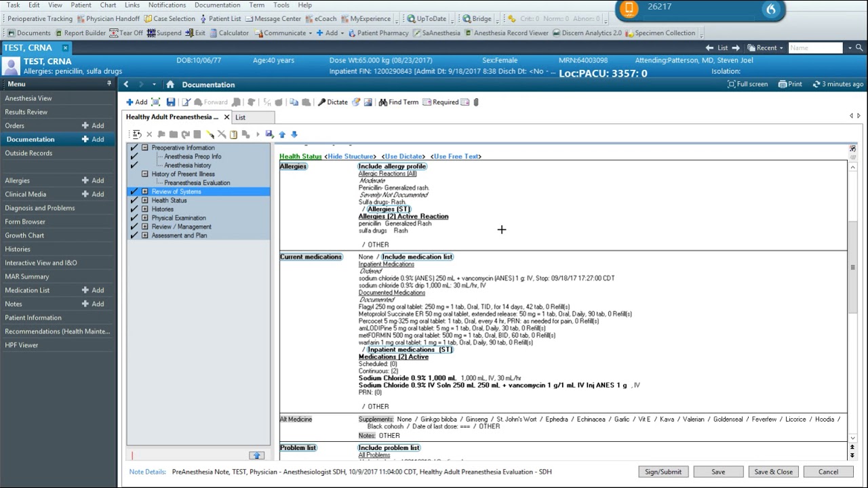The width and height of the screenshot is (868, 488).
Task: Open the Patient List toolbar item
Action: 220,19
